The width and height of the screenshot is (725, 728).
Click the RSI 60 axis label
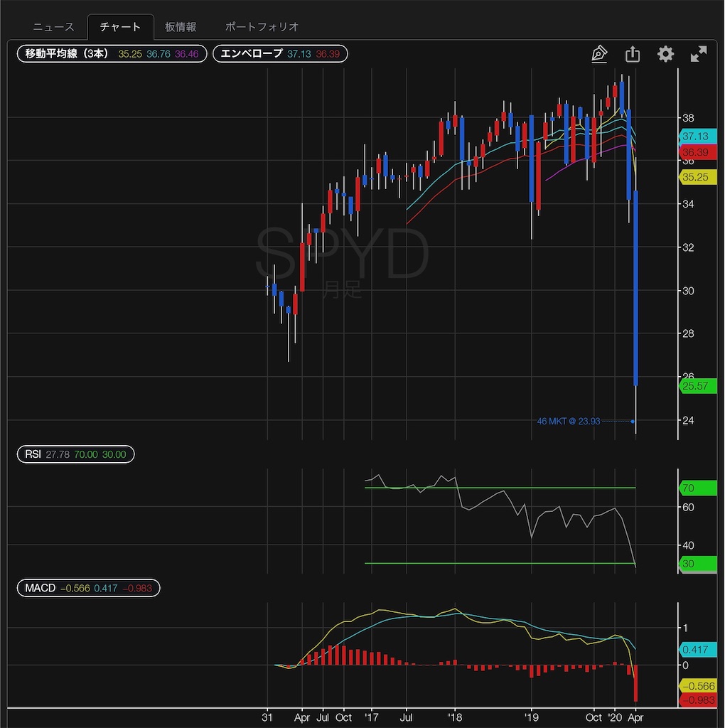click(688, 507)
